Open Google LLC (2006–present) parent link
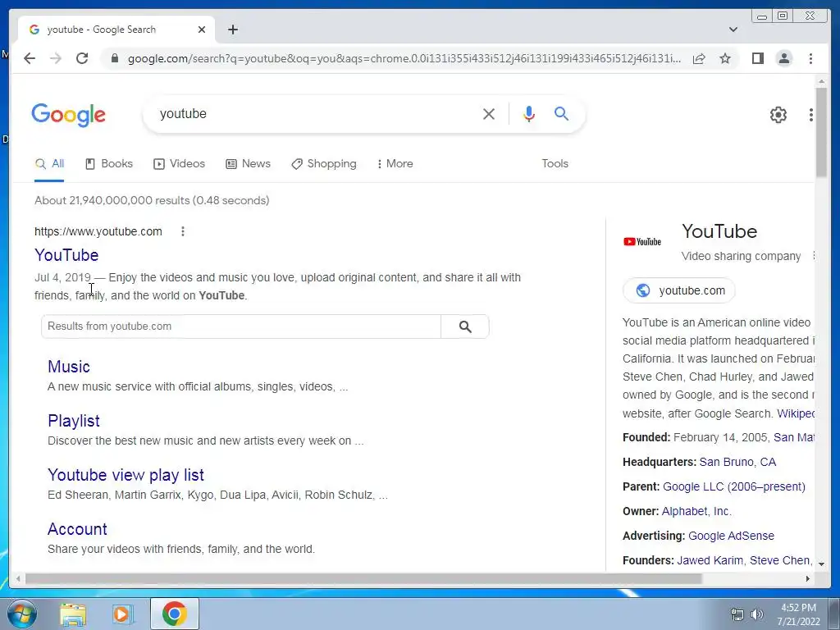 point(734,486)
